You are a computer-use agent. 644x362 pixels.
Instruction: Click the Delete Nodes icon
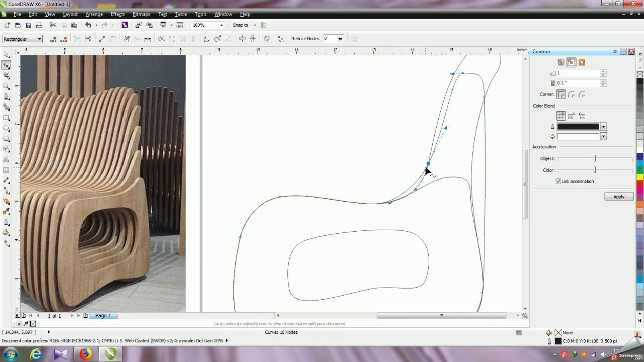pos(64,39)
